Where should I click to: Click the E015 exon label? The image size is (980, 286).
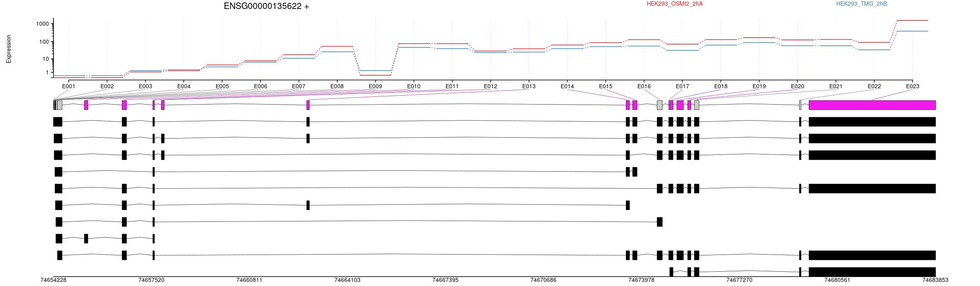pyautogui.click(x=606, y=86)
